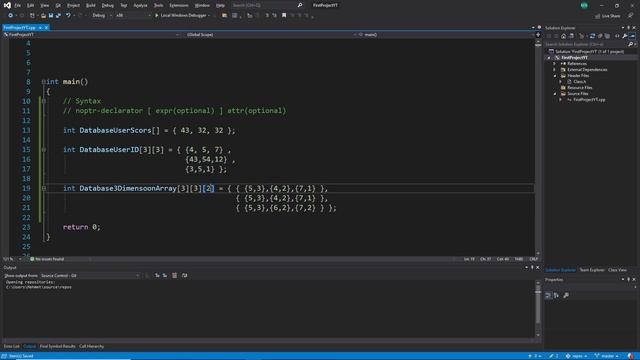This screenshot has width=640, height=360.
Task: Open the Debug configuration dropdown
Action: (102, 16)
